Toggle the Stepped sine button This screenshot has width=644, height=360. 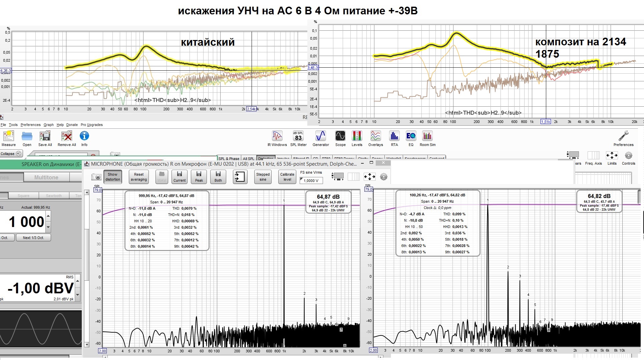(263, 177)
